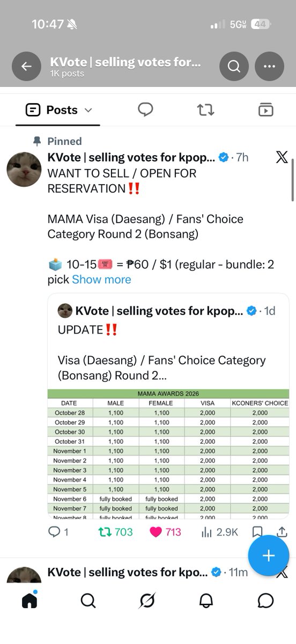Open the three-dots more options menu

[269, 67]
